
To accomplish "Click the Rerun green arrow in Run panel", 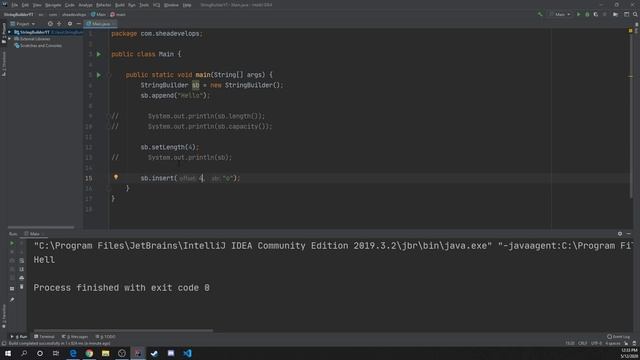I will tap(12, 243).
